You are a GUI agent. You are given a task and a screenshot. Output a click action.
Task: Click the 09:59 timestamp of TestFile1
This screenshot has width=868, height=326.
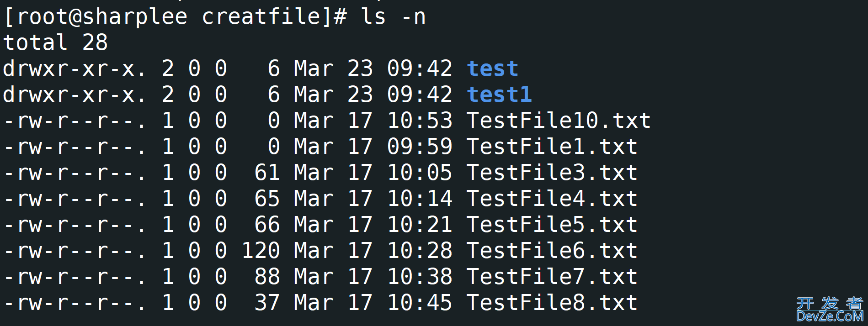[420, 147]
